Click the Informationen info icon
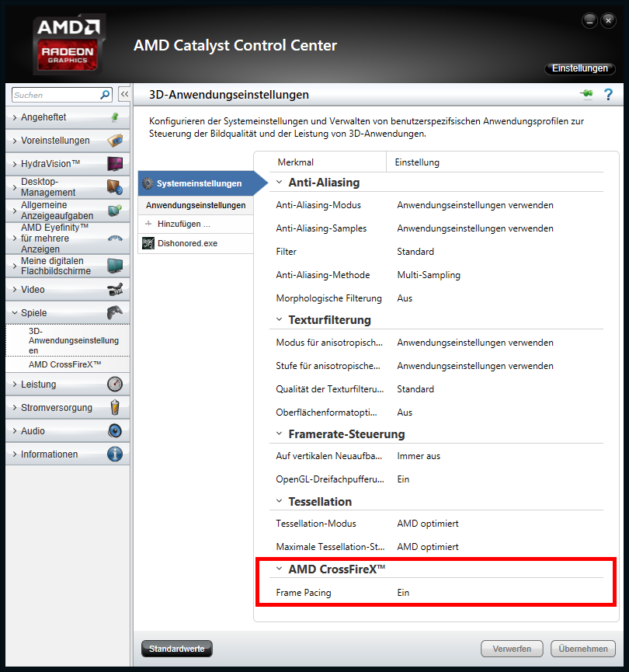Image resolution: width=629 pixels, height=672 pixels. click(x=115, y=454)
